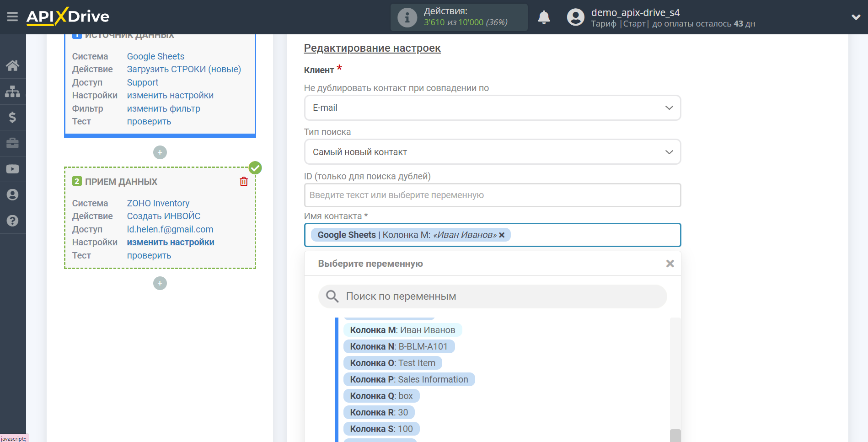Viewport: 868px width, 442px height.
Task: Click the ПРИЕМ ДАННЫХ block title
Action: point(121,182)
